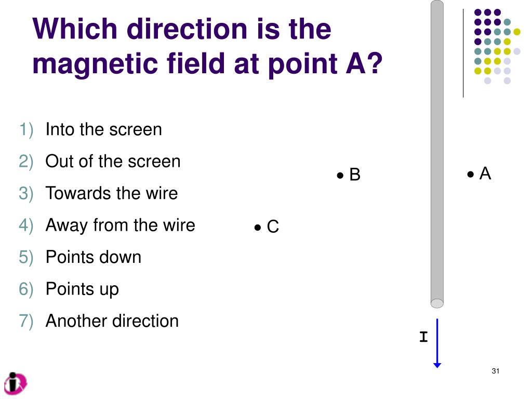Click the i>clicker logo icon

tap(15, 383)
